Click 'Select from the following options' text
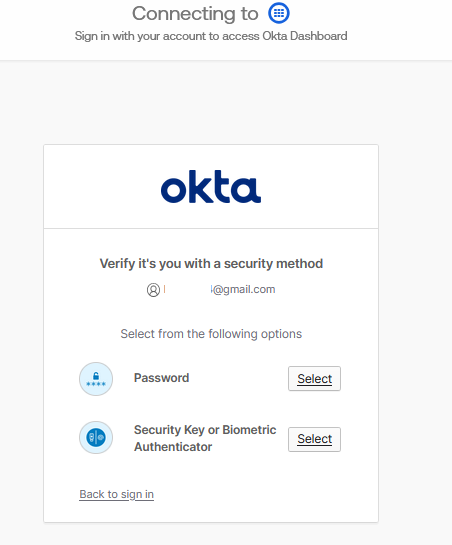The height and width of the screenshot is (545, 452). coord(211,334)
